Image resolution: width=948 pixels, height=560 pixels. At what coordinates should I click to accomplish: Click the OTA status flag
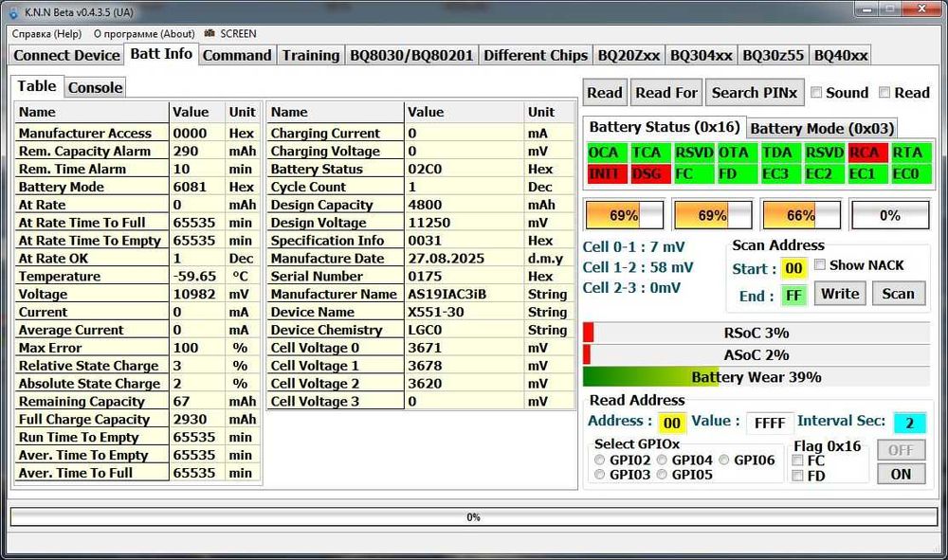tap(737, 153)
